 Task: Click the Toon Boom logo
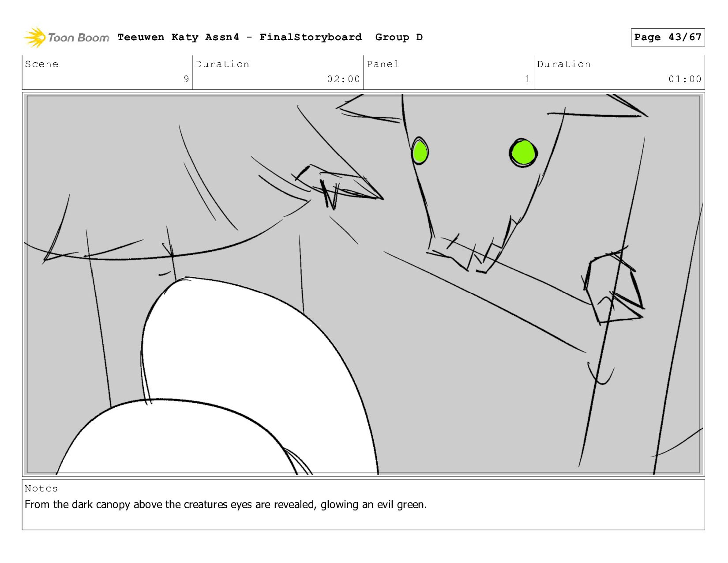[x=66, y=38]
